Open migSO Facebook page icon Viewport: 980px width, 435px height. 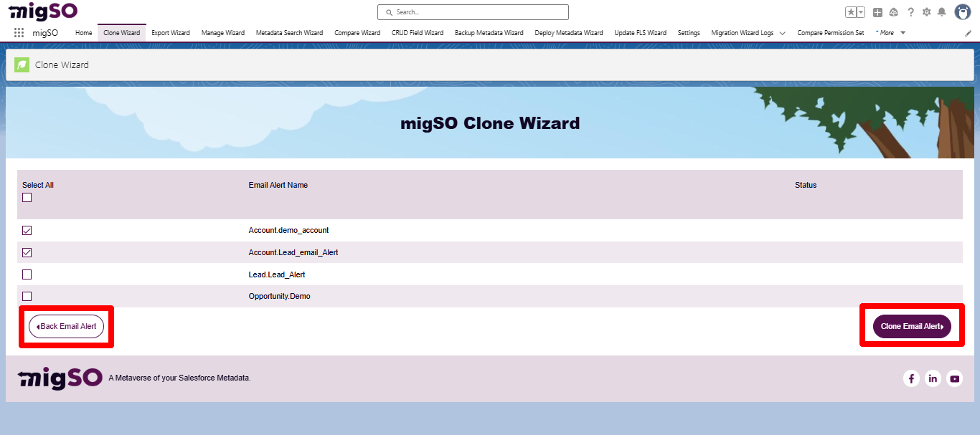(x=911, y=379)
